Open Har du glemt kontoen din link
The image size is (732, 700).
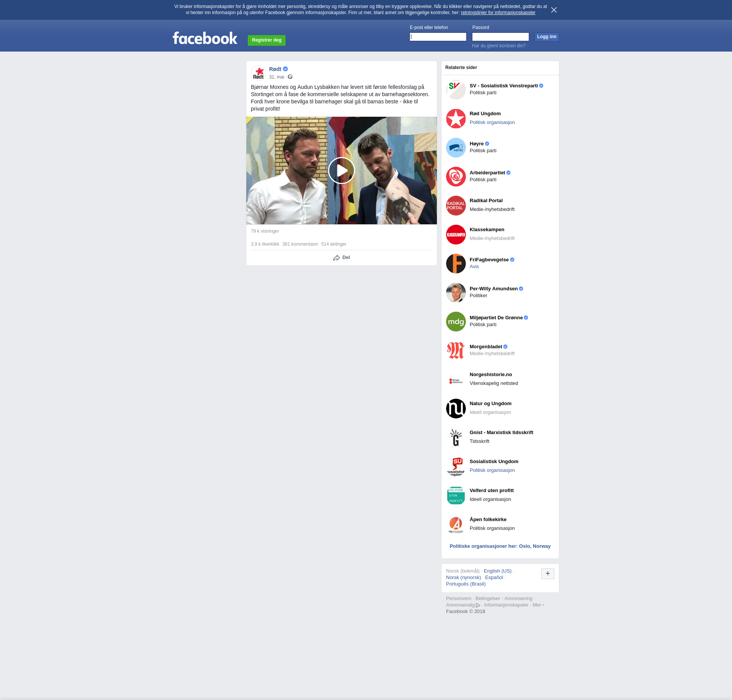pos(498,46)
